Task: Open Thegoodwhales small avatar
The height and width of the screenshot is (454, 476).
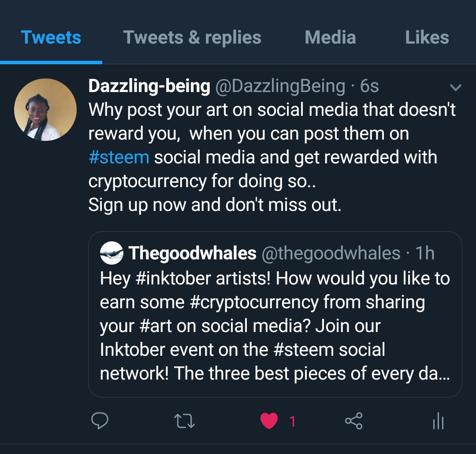Action: pyautogui.click(x=112, y=253)
